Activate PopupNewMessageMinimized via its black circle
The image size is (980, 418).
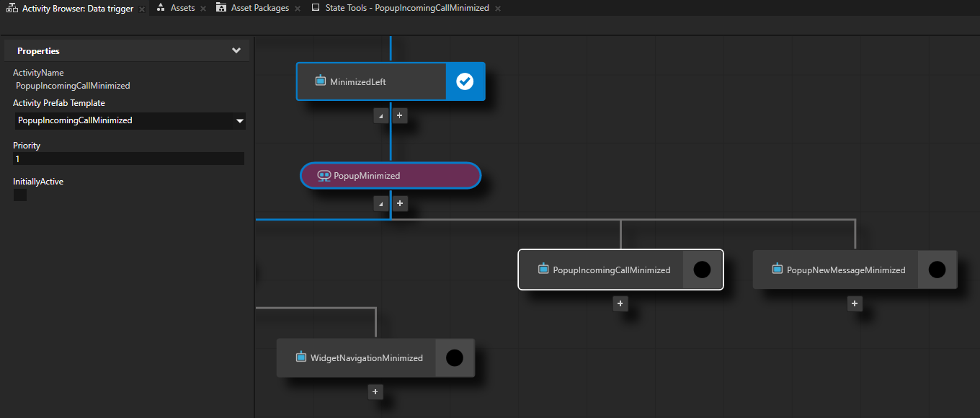937,270
